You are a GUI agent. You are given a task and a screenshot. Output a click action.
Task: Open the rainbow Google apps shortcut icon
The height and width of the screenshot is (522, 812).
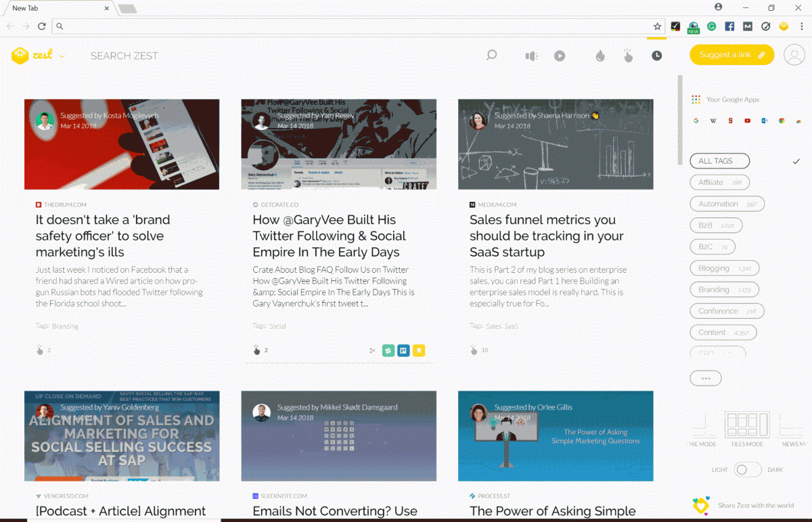coord(799,121)
